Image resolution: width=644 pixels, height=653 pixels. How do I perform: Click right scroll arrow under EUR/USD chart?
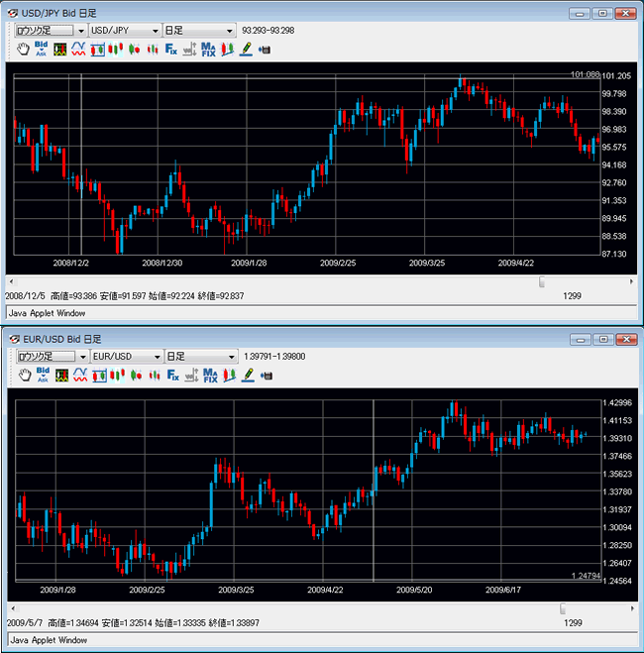coord(632,608)
